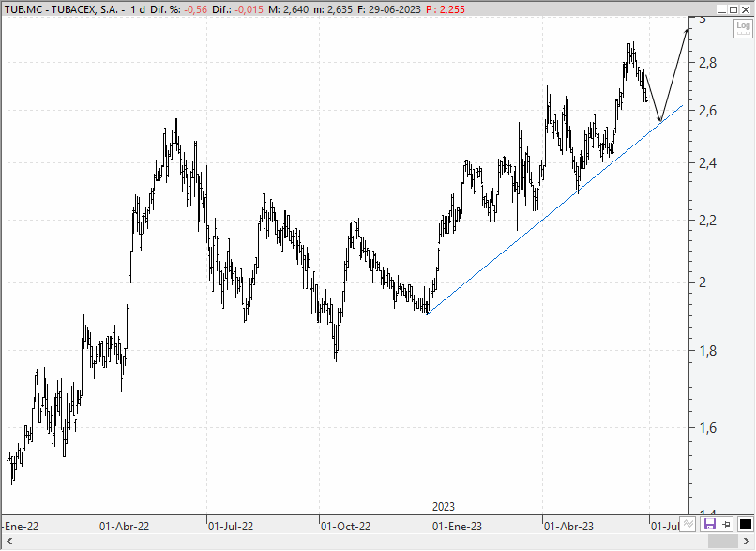The height and width of the screenshot is (551, 756).
Task: Click the horizontal scrollbar thumb
Action: pyautogui.click(x=721, y=542)
